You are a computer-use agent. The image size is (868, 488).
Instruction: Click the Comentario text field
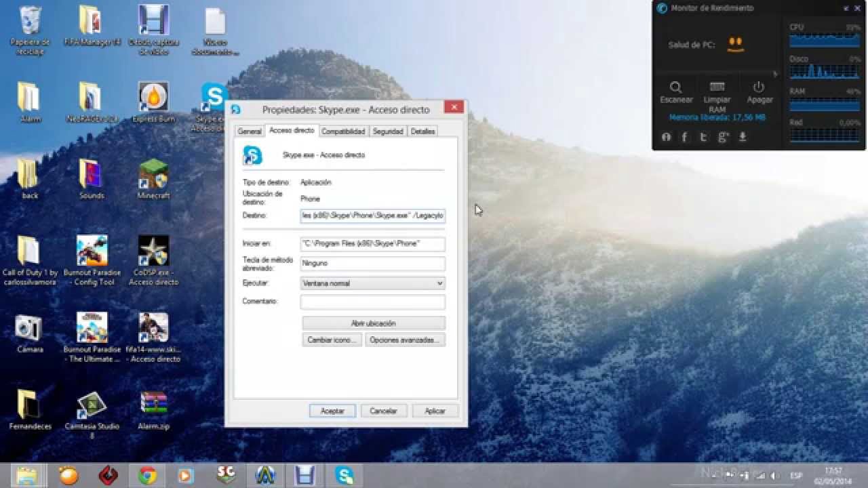tap(373, 302)
